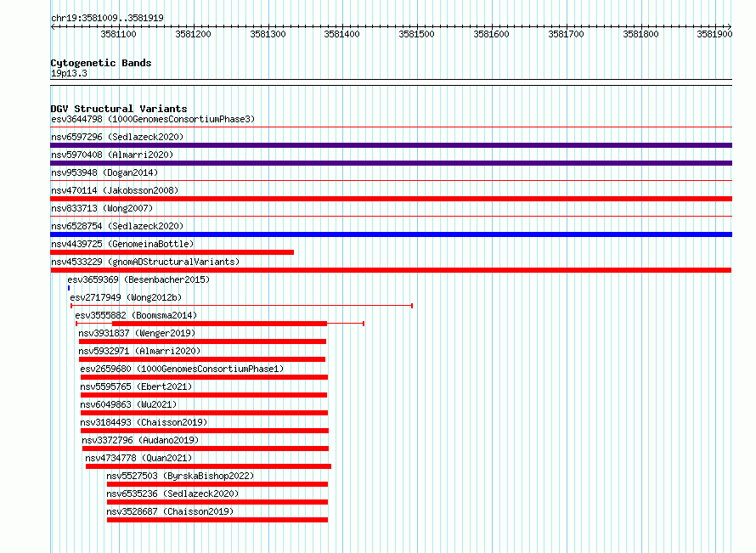
Task: Open variant nsv3528687 (Chaisson2019)
Action: pos(170,511)
